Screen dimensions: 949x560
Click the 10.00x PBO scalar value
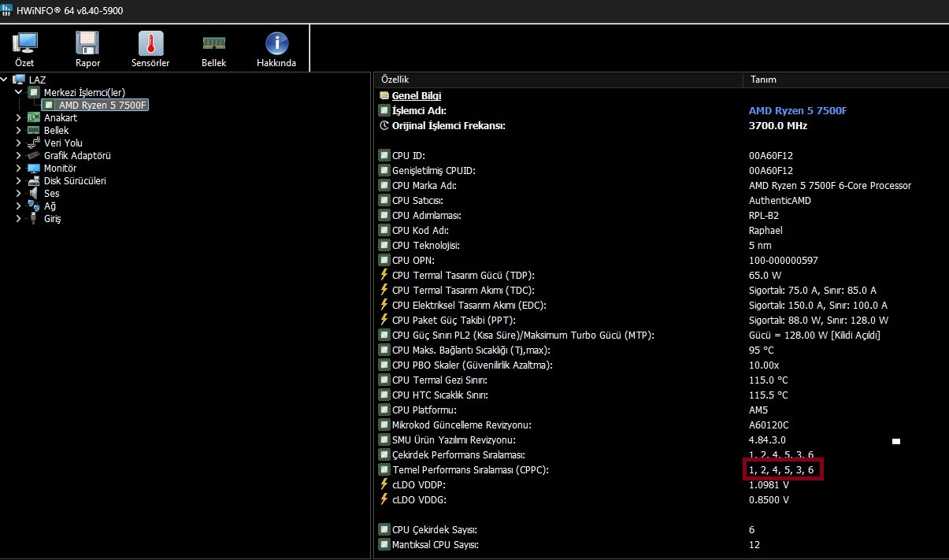pyautogui.click(x=764, y=365)
